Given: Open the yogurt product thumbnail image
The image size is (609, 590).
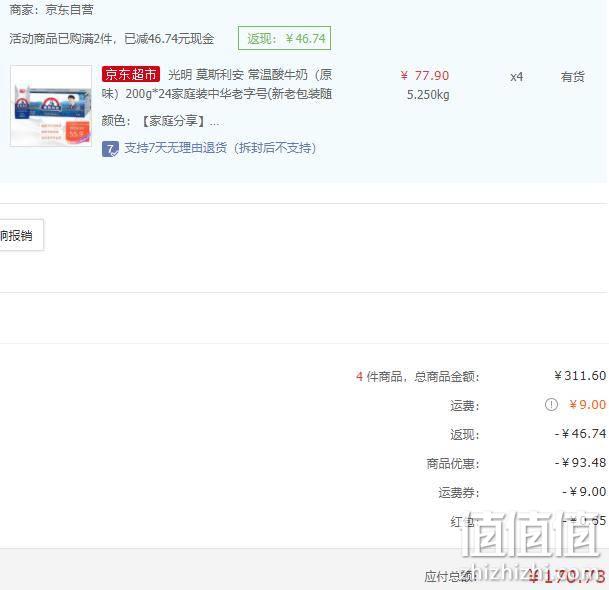Looking at the screenshot, I should pyautogui.click(x=51, y=106).
